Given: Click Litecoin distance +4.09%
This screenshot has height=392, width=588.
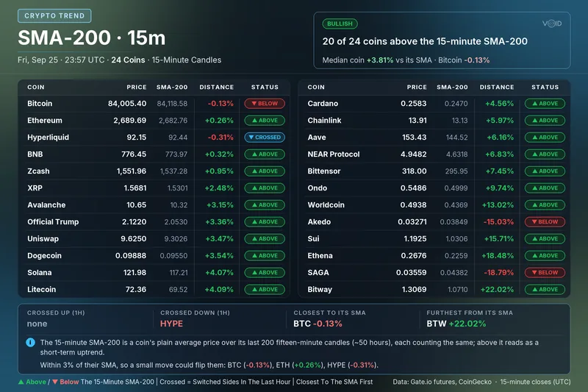Looking at the screenshot, I should tap(219, 289).
